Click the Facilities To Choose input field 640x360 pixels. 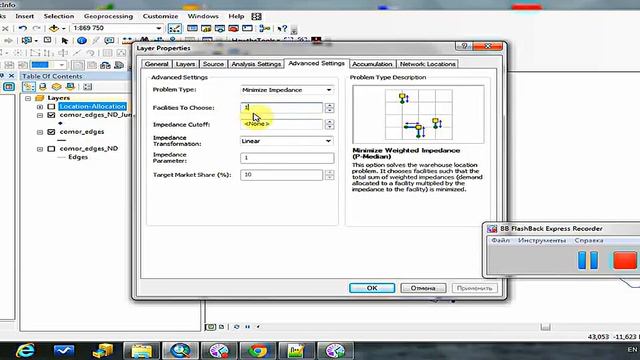[x=281, y=108]
